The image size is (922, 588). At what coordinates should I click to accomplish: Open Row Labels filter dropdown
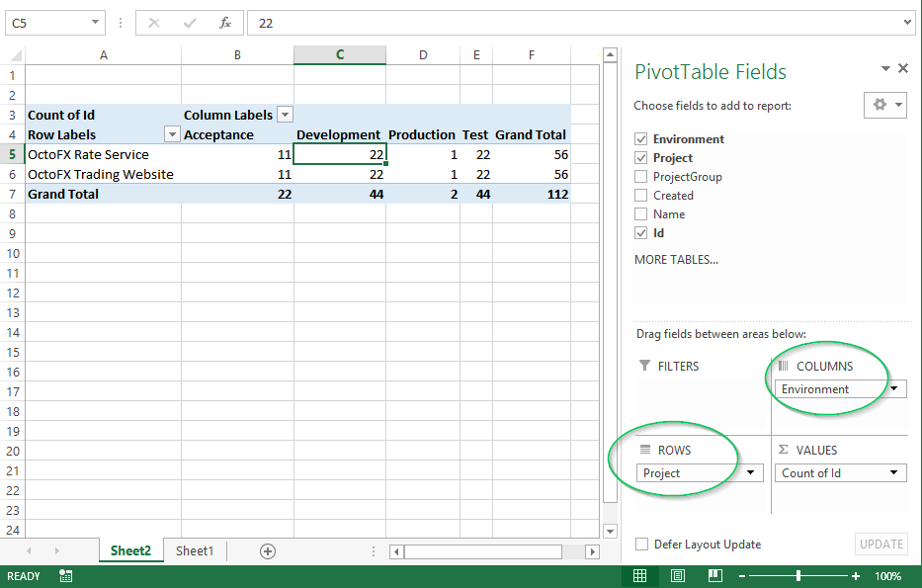pos(172,134)
